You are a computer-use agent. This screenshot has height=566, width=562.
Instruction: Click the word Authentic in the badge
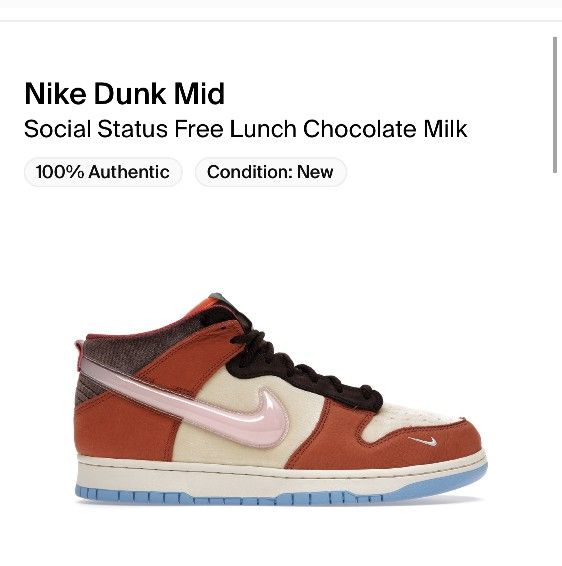point(129,172)
